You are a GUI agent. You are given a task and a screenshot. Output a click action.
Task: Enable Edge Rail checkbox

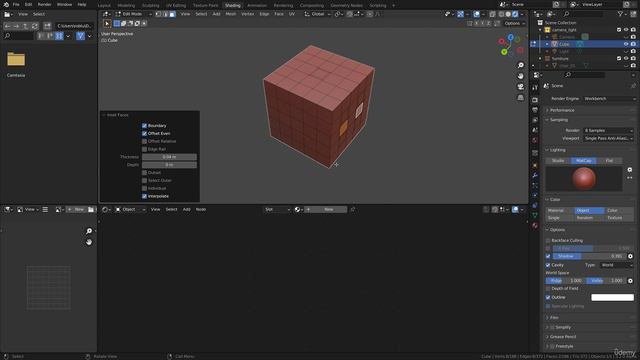point(144,149)
